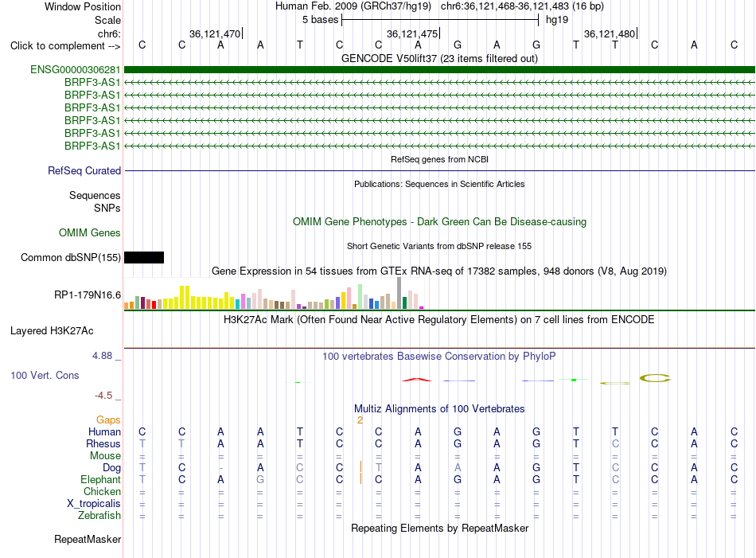
Task: Click the GENCODE V50lift37 track title
Action: pyautogui.click(x=439, y=58)
